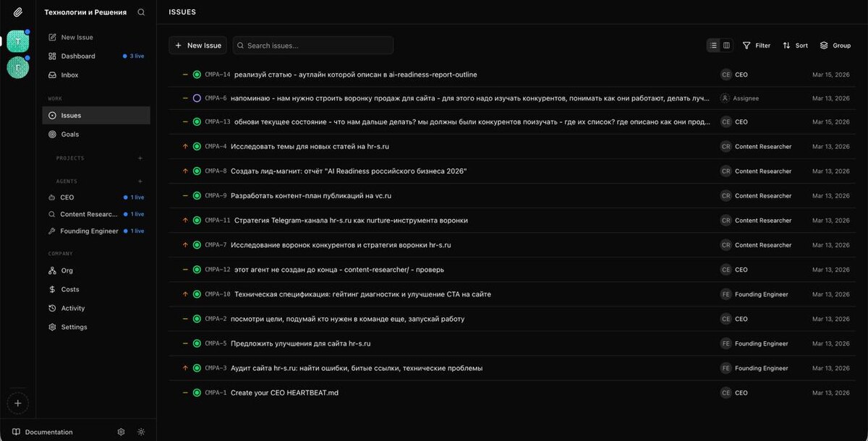Open the Inbox page
This screenshot has width=868, height=441.
point(96,75)
